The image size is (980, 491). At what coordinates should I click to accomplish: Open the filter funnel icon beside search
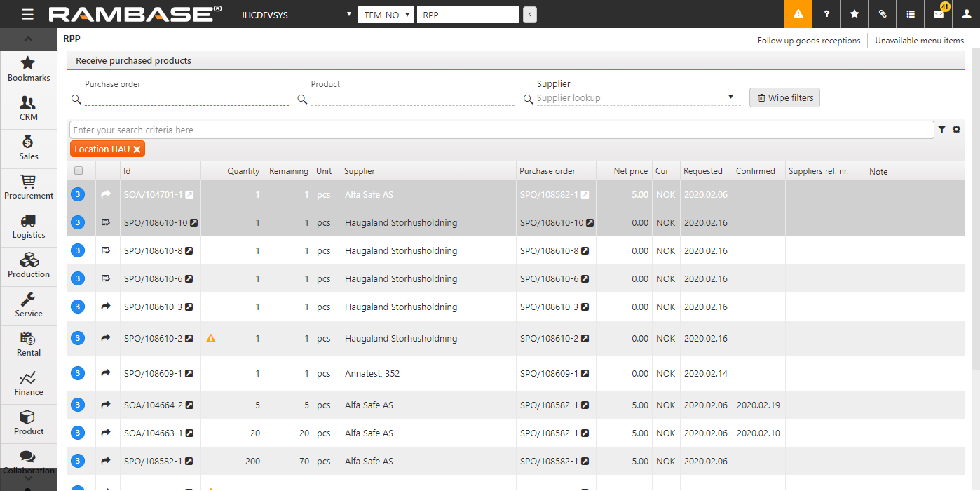tap(942, 130)
